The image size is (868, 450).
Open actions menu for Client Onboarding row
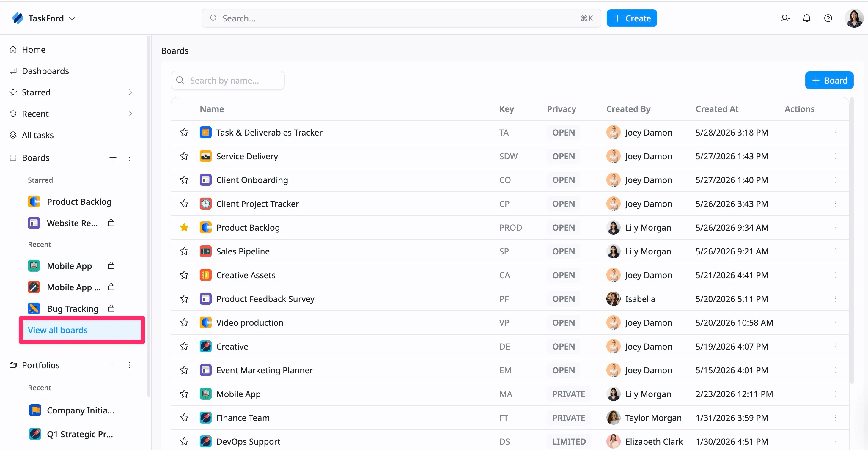pos(836,180)
